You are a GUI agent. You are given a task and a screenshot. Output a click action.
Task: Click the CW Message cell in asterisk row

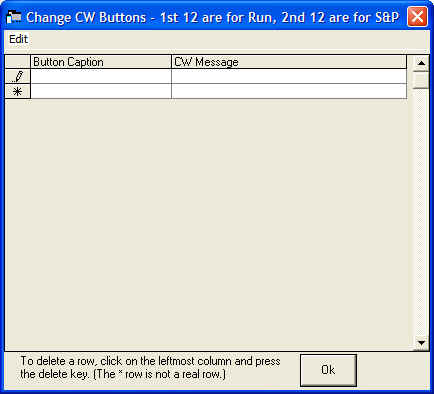(289, 91)
